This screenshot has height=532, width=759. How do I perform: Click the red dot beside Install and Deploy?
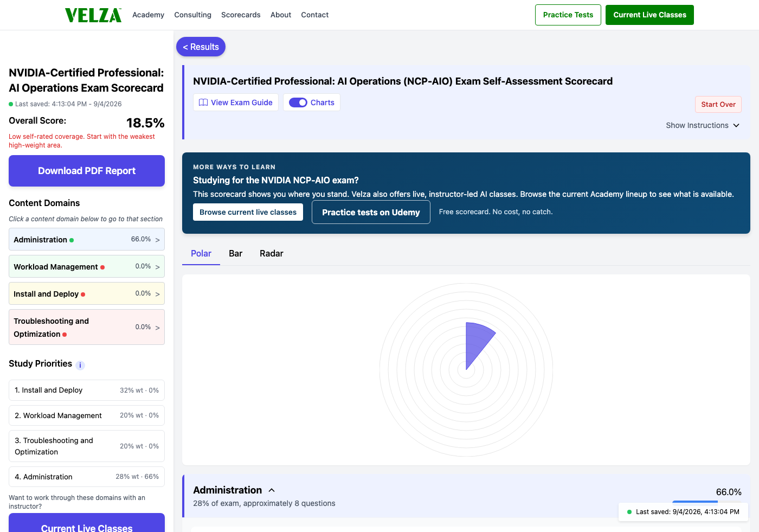coord(83,294)
